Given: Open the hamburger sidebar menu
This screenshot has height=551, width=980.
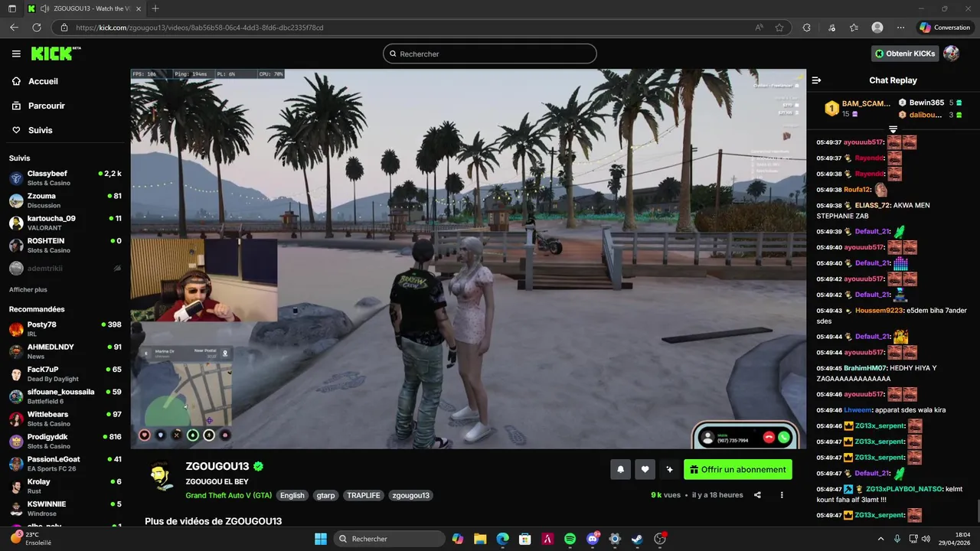Looking at the screenshot, I should (x=16, y=54).
